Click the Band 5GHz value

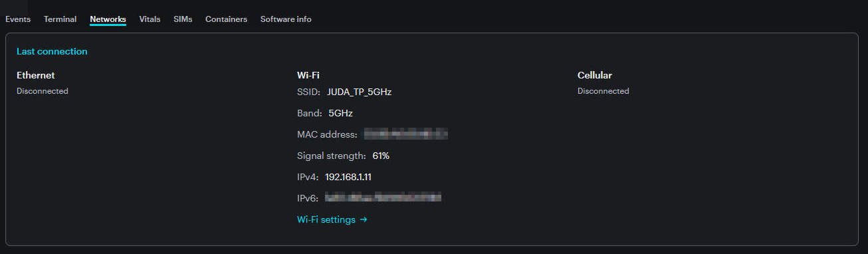[x=340, y=113]
